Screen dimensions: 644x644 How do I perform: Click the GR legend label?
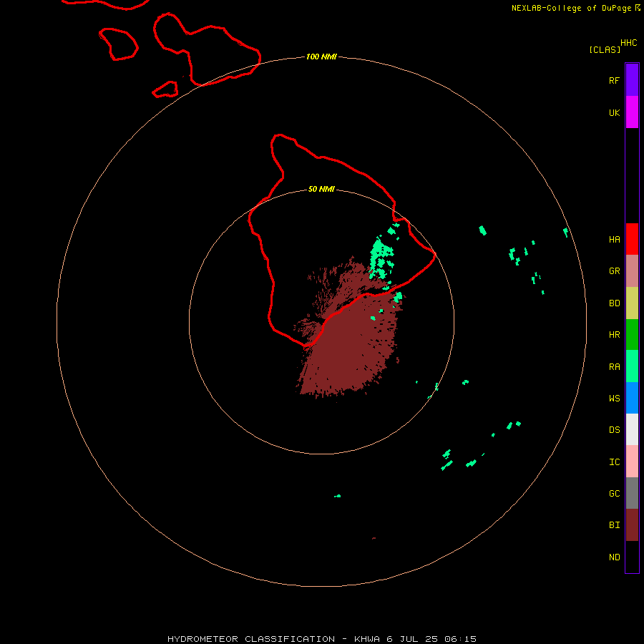pyautogui.click(x=614, y=271)
